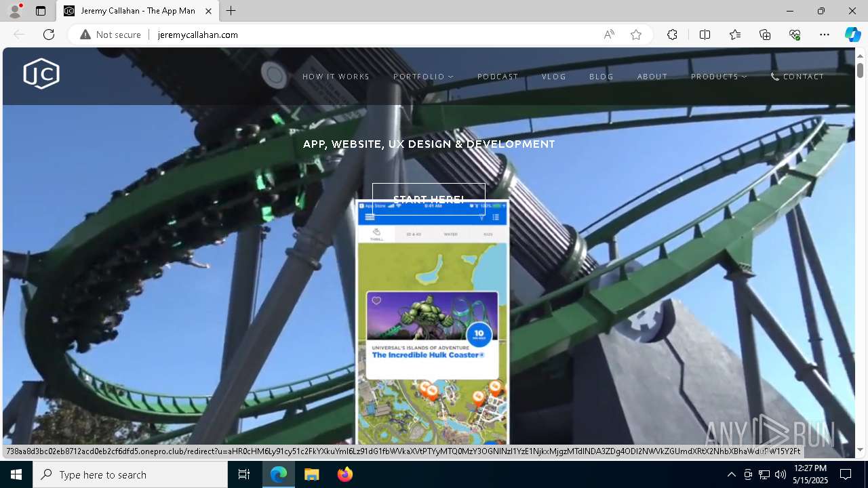
Task: Open the Extensions puzzle icon
Action: coord(672,35)
